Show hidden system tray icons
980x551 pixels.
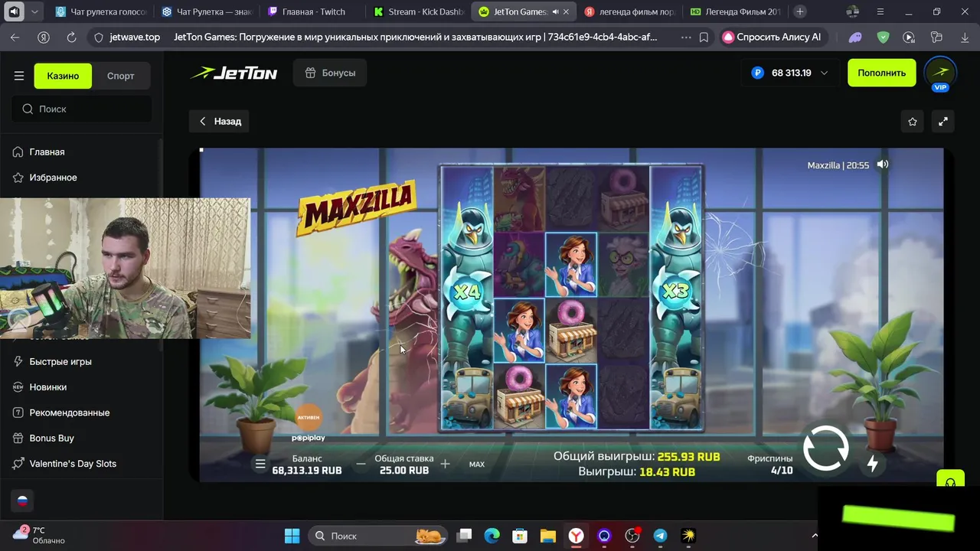coord(815,536)
